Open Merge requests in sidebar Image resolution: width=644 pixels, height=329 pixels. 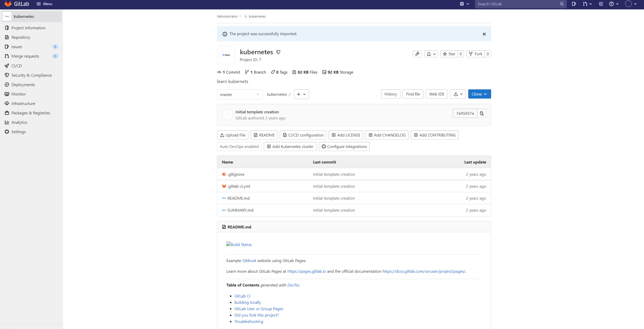[32, 56]
